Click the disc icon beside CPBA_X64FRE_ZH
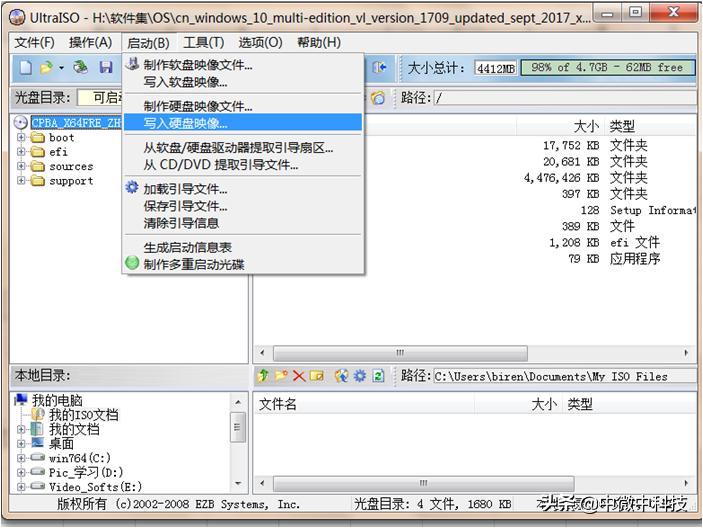Viewport: 703px width, 528px height. coord(21,122)
